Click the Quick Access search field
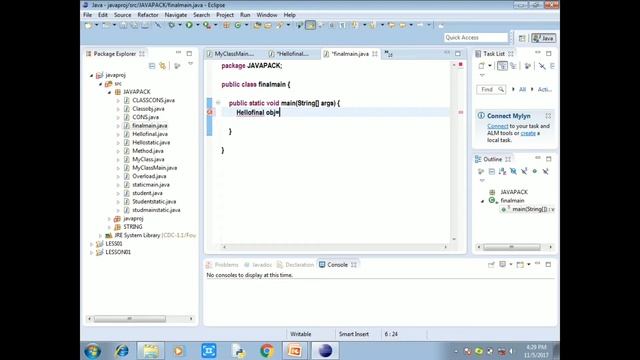This screenshot has width=640, height=360. [476, 38]
